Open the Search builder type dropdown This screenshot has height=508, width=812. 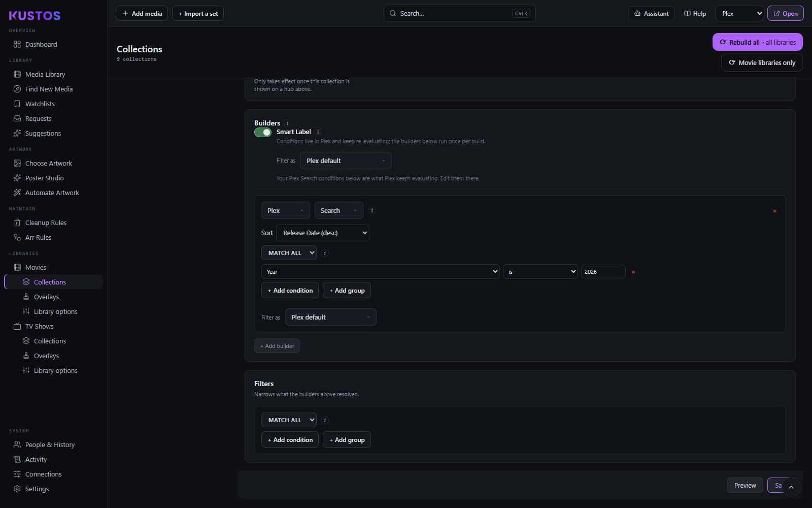click(x=339, y=210)
